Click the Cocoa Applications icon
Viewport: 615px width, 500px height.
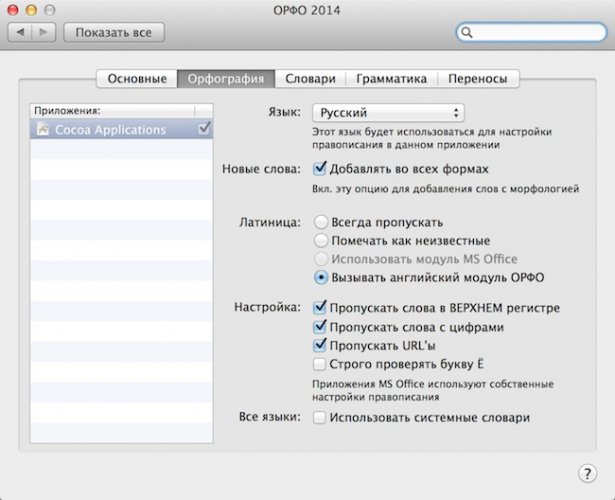[43, 129]
